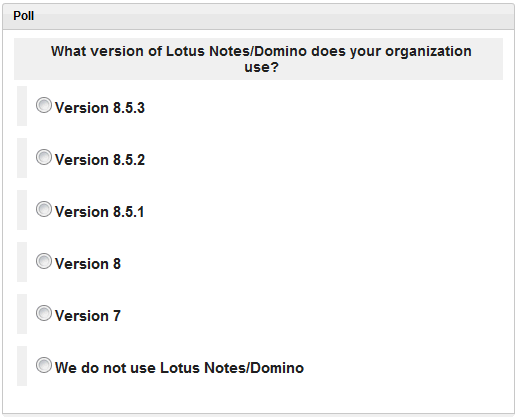Click the "Version 7" label text
The image size is (520, 420).
coord(88,316)
